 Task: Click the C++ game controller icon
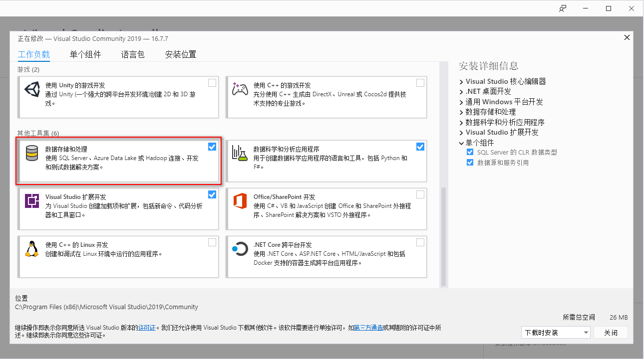click(240, 90)
